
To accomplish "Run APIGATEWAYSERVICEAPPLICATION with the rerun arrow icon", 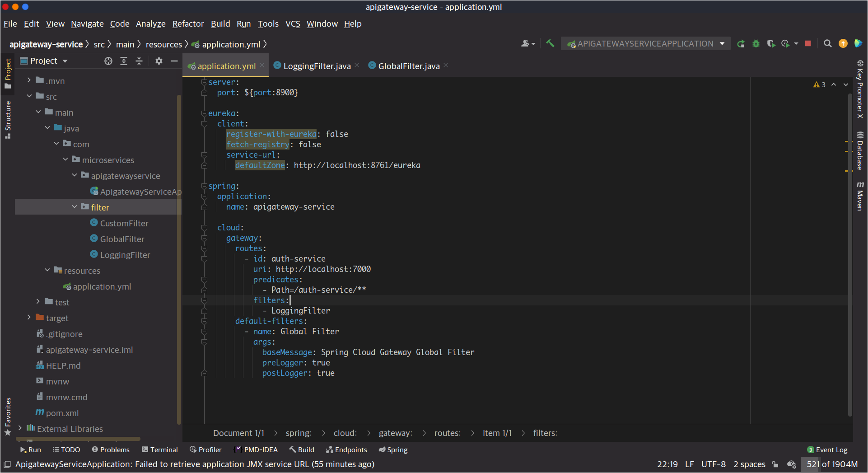I will tap(741, 44).
